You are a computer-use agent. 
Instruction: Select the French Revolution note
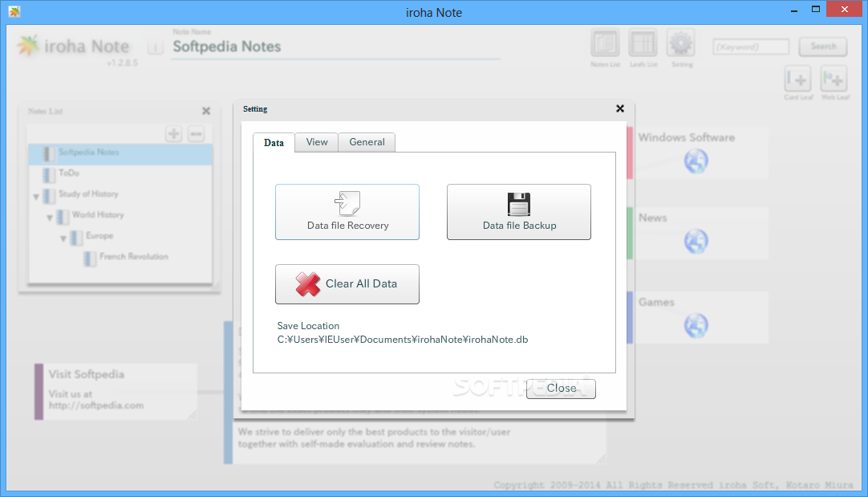pos(133,257)
